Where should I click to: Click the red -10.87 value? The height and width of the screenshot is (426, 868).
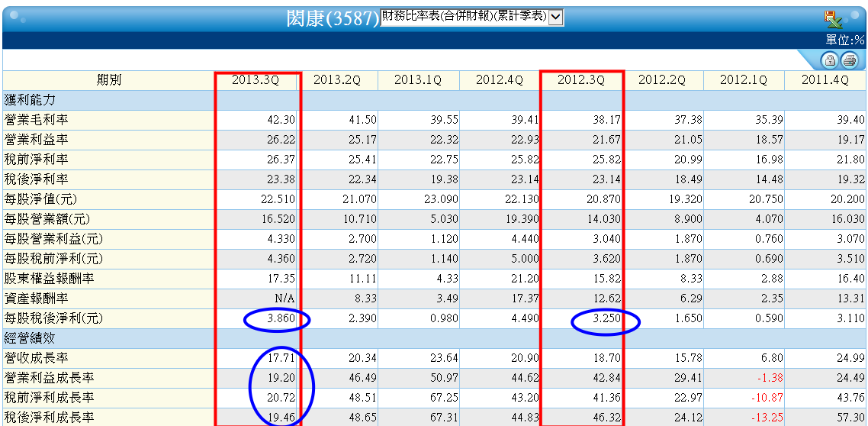(x=766, y=398)
